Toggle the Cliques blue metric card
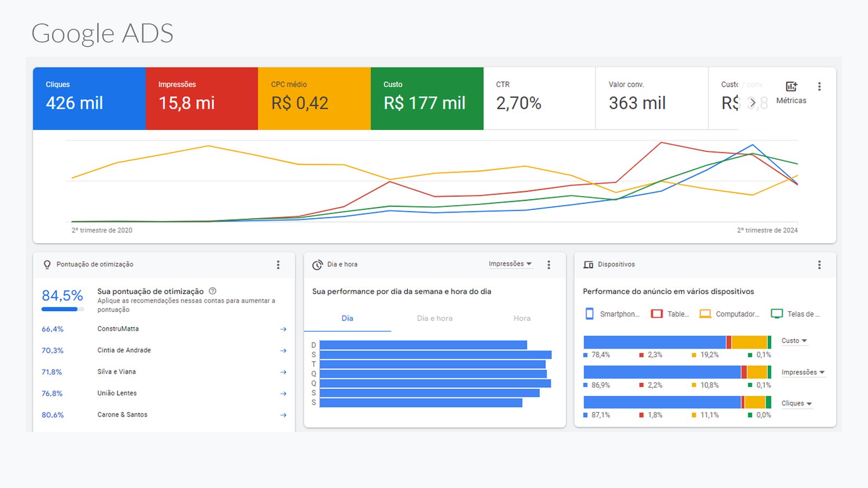The image size is (868, 488). click(x=89, y=98)
